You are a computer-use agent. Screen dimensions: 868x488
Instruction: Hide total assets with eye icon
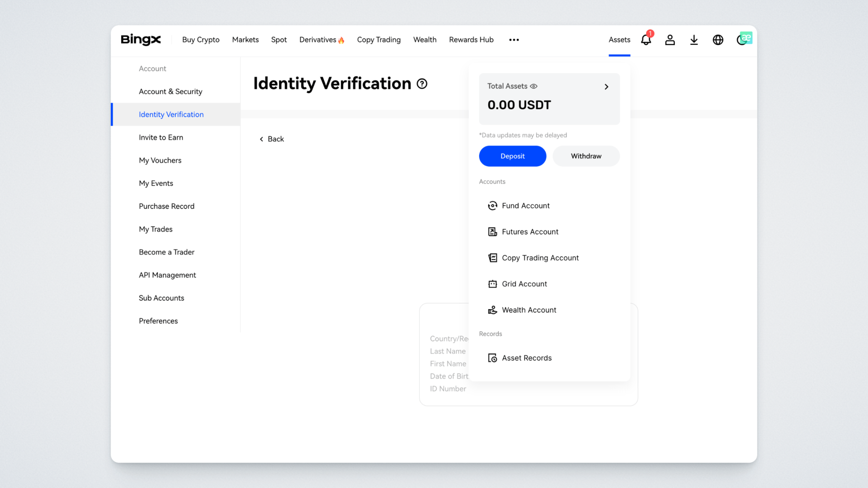click(533, 86)
